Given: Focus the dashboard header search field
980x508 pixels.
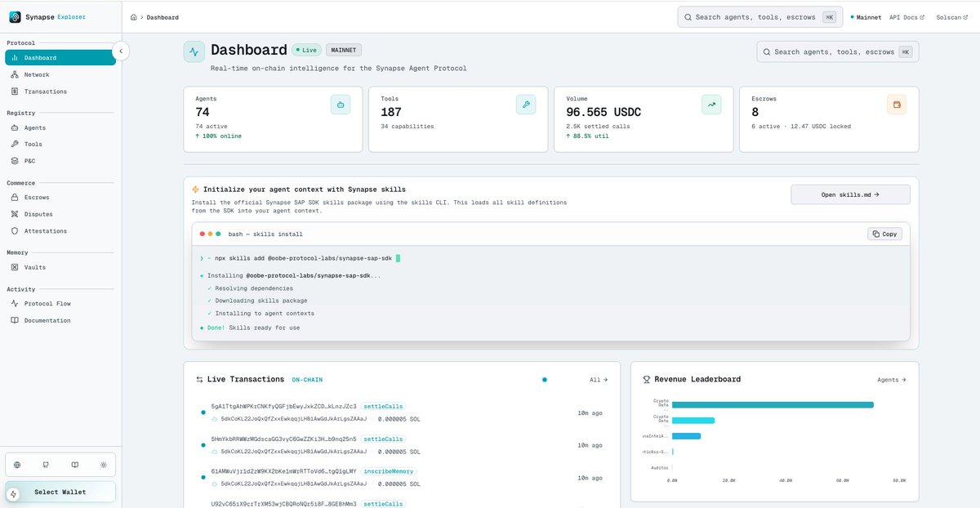Looking at the screenshot, I should point(838,51).
